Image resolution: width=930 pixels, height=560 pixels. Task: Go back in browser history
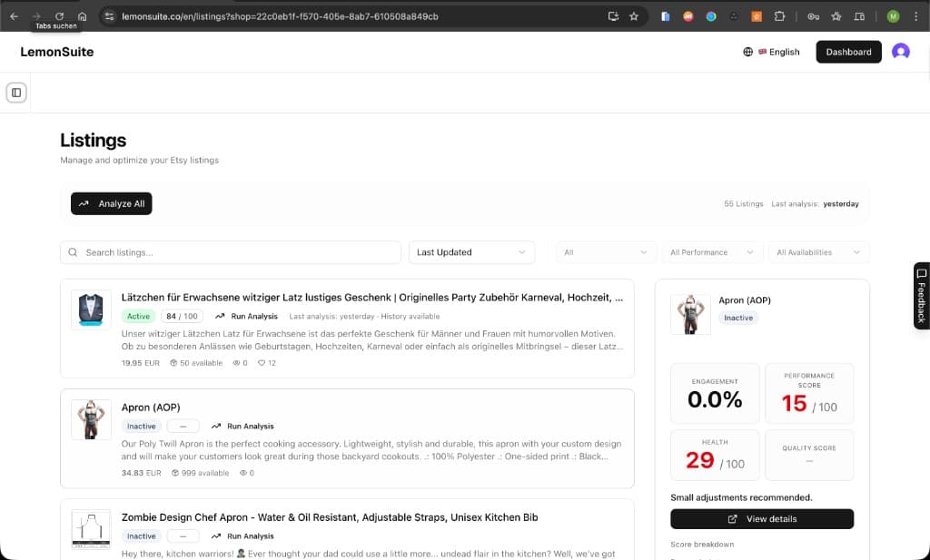(15, 16)
